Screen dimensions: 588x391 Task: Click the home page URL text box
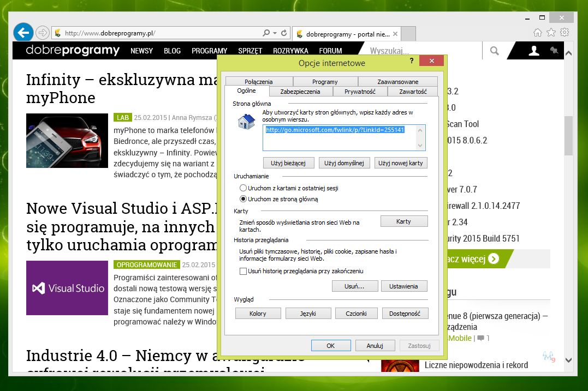pos(344,138)
